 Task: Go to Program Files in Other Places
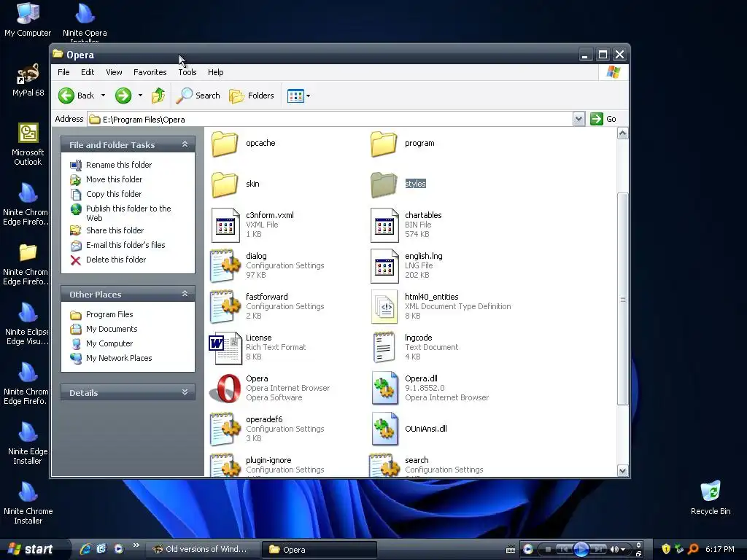click(109, 314)
